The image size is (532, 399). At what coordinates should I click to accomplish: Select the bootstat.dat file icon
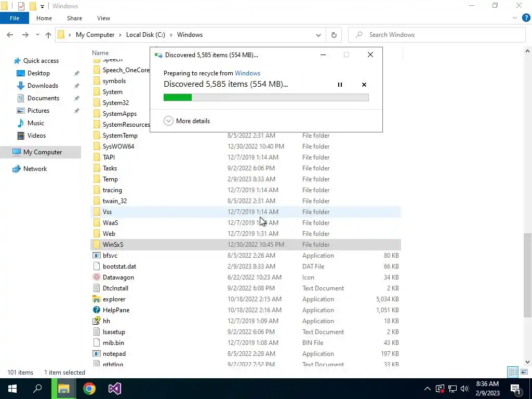(97, 267)
